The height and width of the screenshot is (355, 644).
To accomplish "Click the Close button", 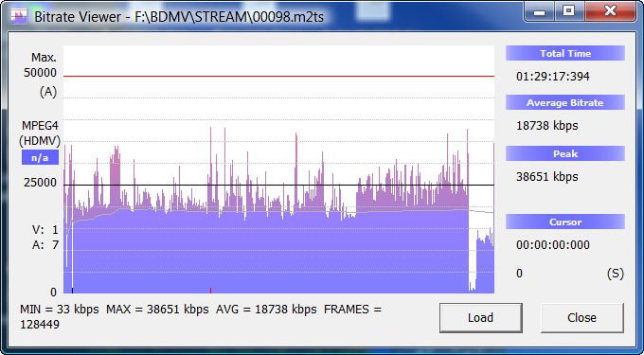I will (x=581, y=318).
